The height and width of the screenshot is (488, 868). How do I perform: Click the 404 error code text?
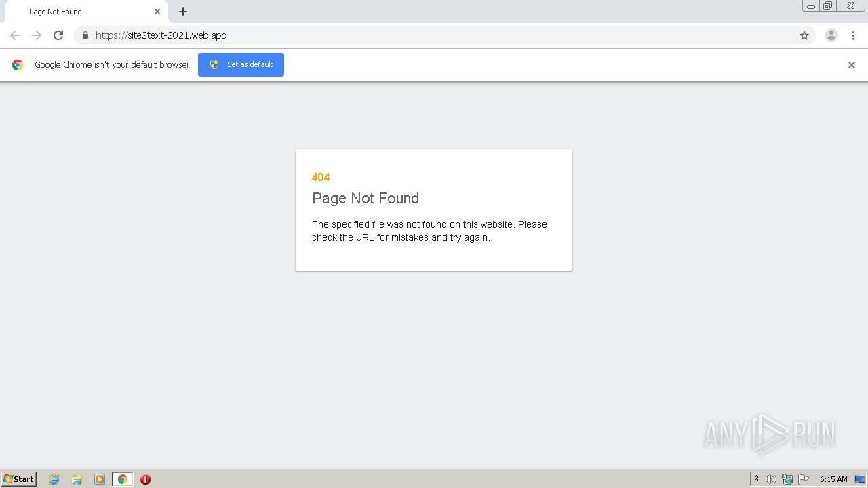(x=321, y=177)
